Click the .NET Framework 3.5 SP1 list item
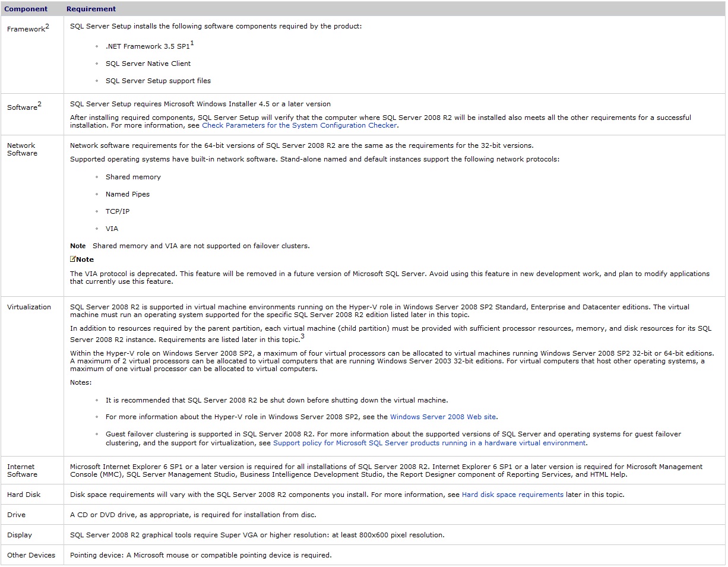 coord(150,46)
